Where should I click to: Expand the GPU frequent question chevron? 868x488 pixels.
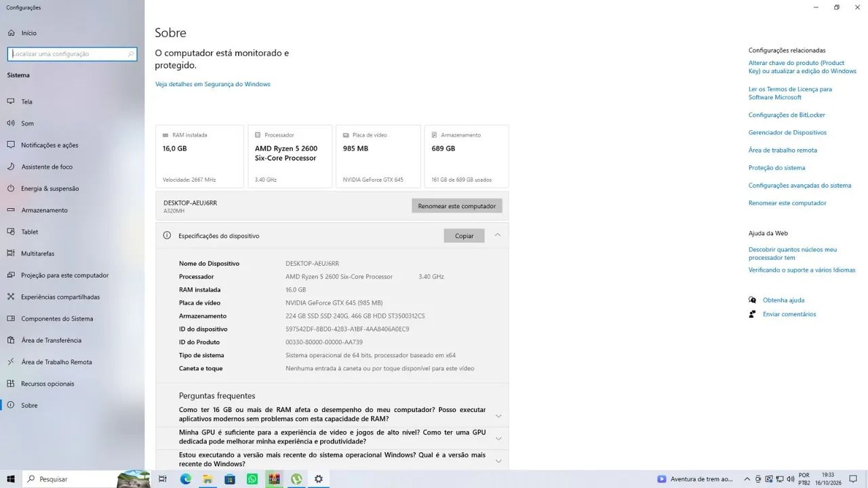498,439
